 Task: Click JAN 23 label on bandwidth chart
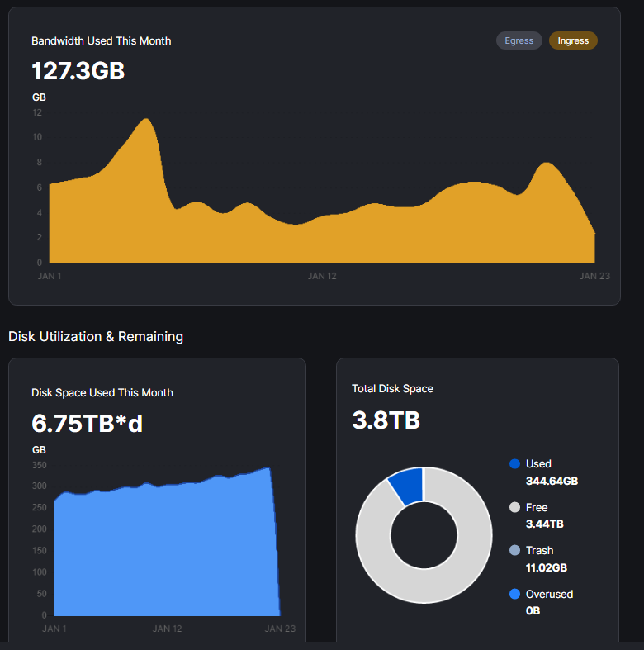tap(594, 276)
